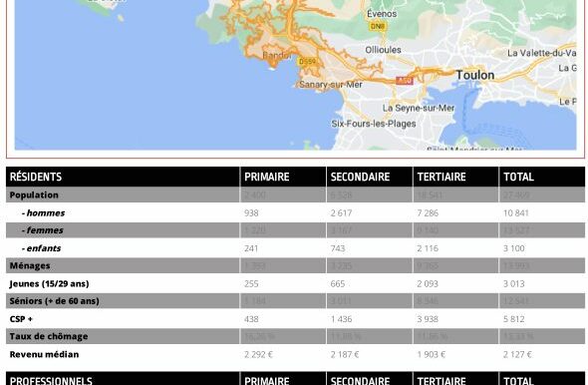Click the hommes total value 10 841
Viewport: 588px width, 385px height.
(516, 212)
